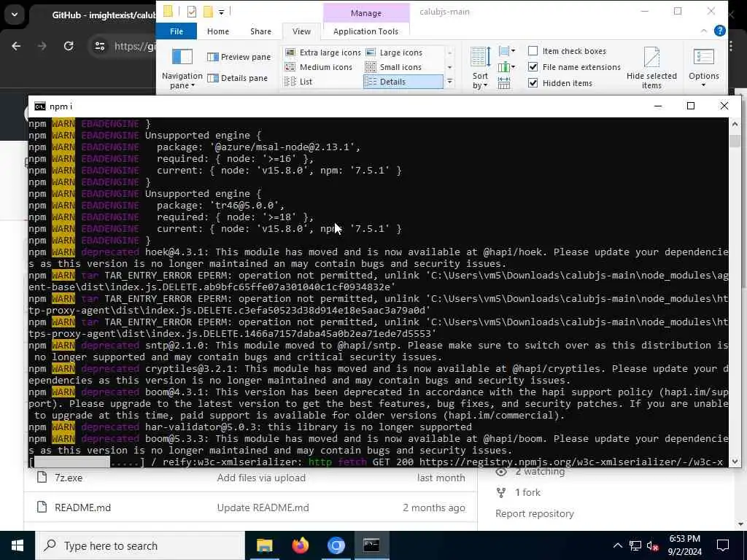Open the Sort by dropdown

480,68
